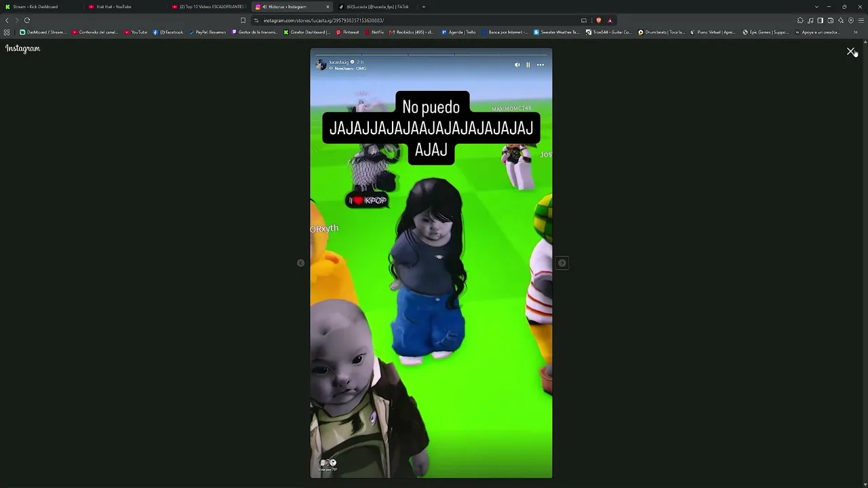Show hidden bookmarks overflow
The height and width of the screenshot is (488, 868).
pyautogui.click(x=855, y=33)
